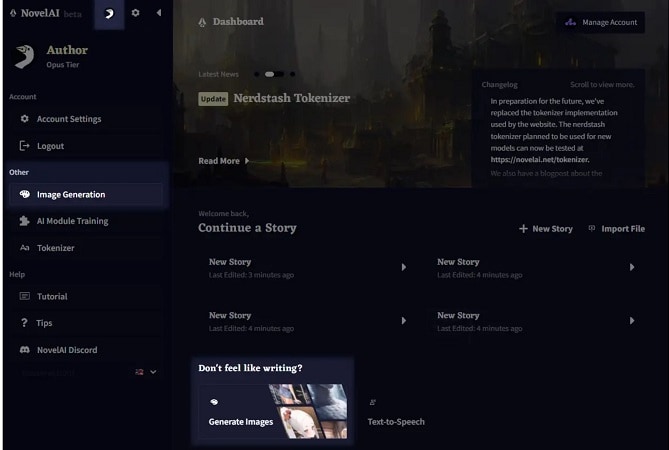Click the Dashboard pen icon
Screen dimensions: 669x450
tap(202, 22)
